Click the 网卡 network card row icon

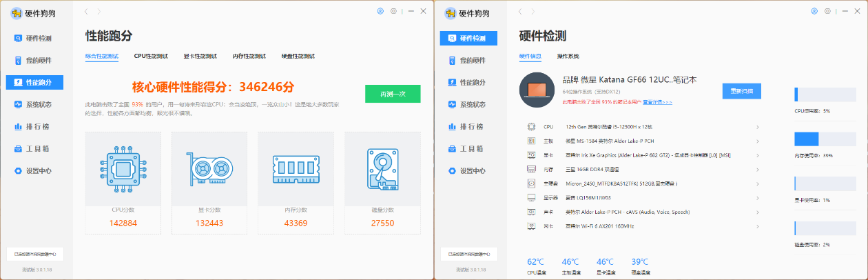coord(531,226)
